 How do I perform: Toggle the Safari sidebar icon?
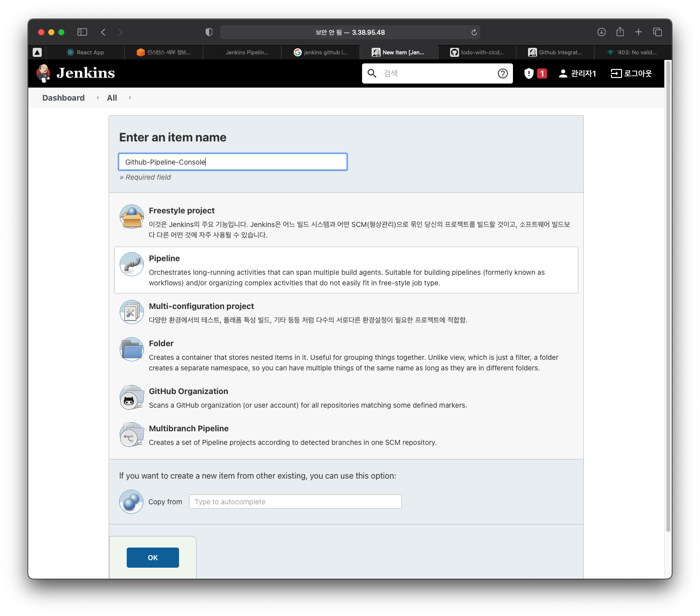pos(82,32)
